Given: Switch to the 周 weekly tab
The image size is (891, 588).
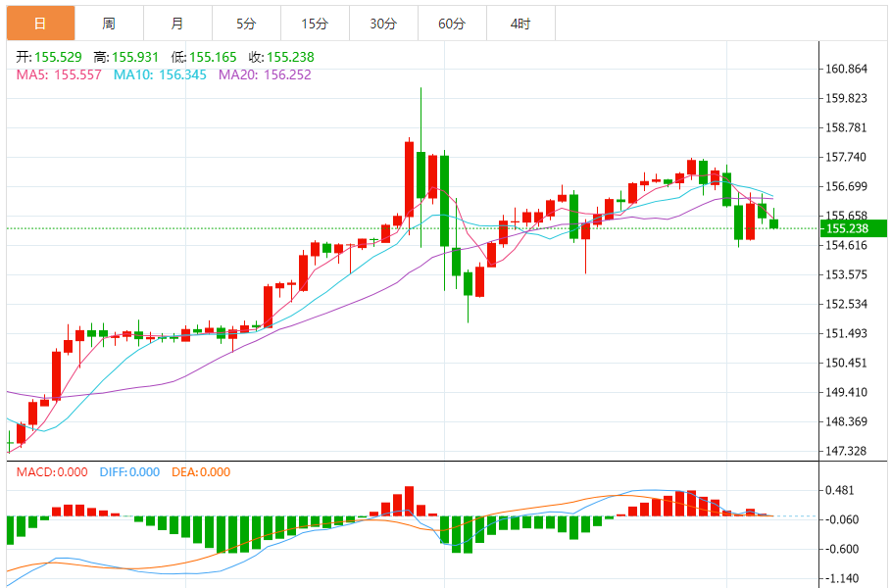Looking at the screenshot, I should tap(109, 24).
